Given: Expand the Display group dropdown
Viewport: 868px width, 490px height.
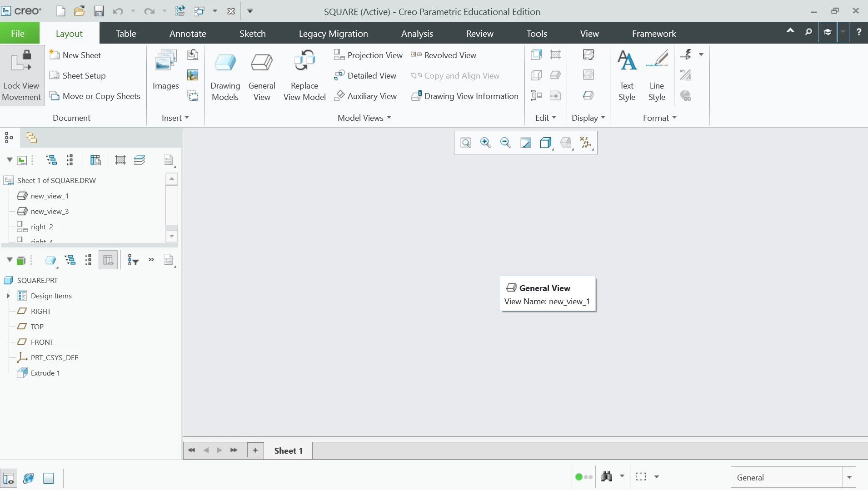Looking at the screenshot, I should pos(589,118).
